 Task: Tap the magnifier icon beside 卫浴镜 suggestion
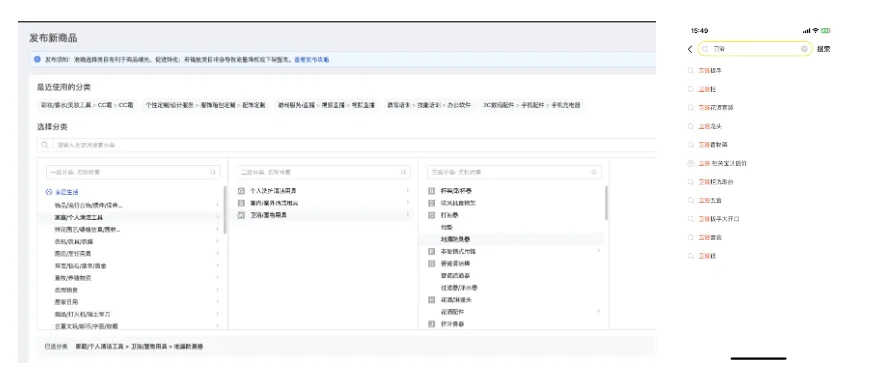(691, 256)
